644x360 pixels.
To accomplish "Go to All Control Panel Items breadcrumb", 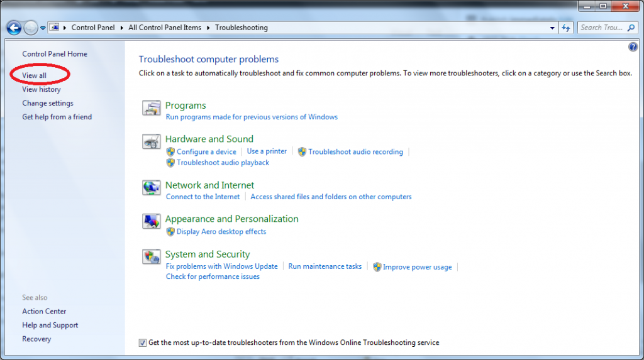I will click(x=165, y=28).
